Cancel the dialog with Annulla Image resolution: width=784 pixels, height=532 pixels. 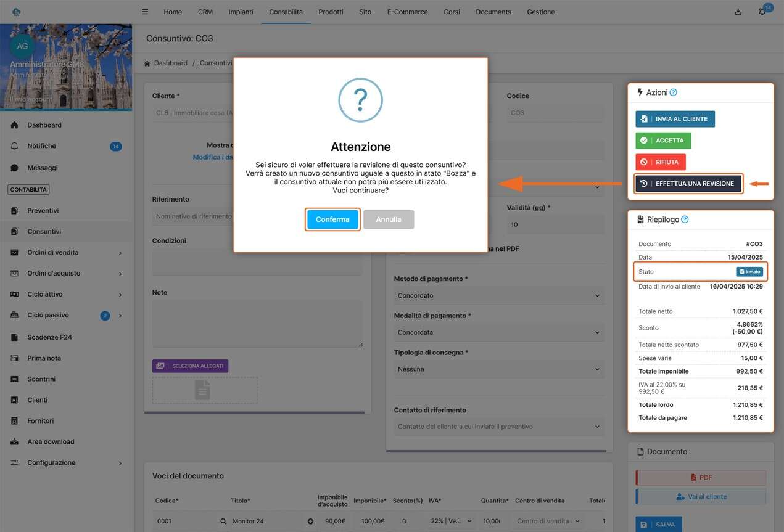pyautogui.click(x=389, y=219)
